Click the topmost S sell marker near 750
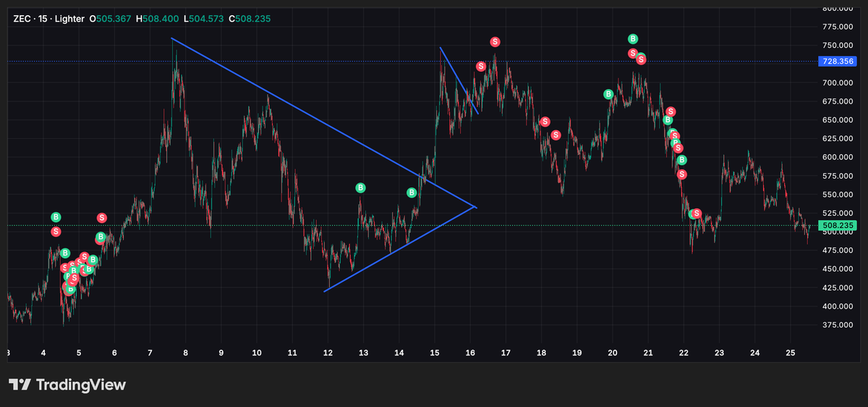This screenshot has height=407, width=868. pyautogui.click(x=495, y=42)
